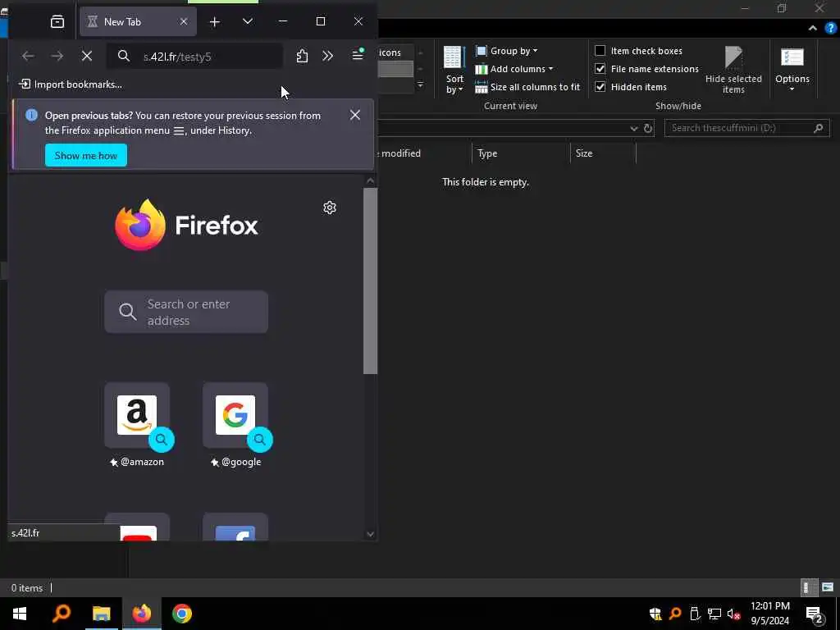Click the Firefox taskbar icon
The width and height of the screenshot is (840, 630).
click(x=142, y=614)
